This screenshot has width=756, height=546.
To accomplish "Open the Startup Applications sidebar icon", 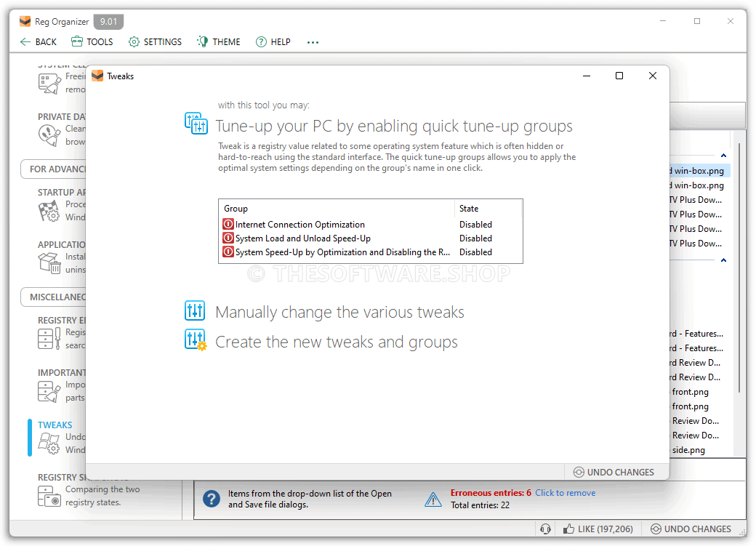I will (x=49, y=211).
